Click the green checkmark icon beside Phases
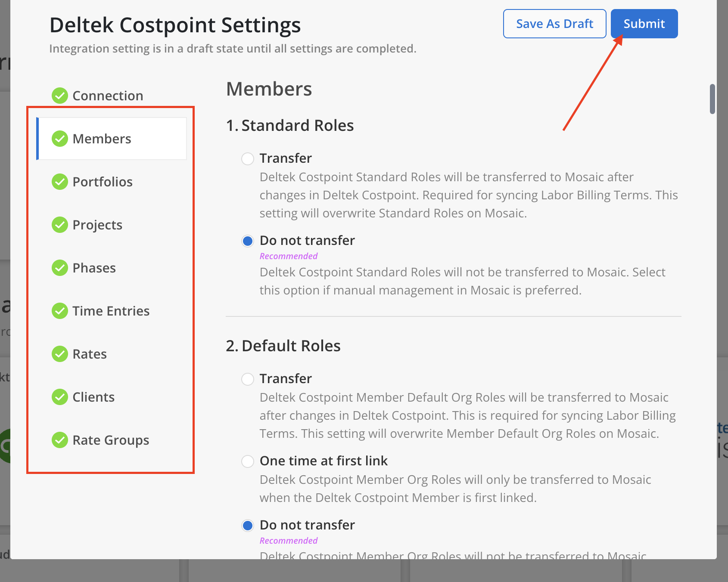 pyautogui.click(x=60, y=268)
